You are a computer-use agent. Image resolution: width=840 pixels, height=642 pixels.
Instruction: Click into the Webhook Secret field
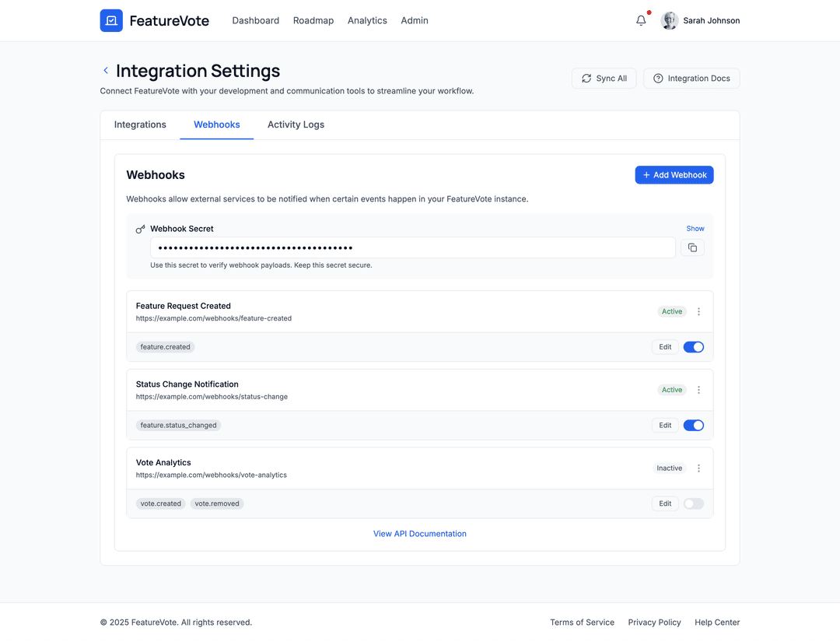coord(412,247)
